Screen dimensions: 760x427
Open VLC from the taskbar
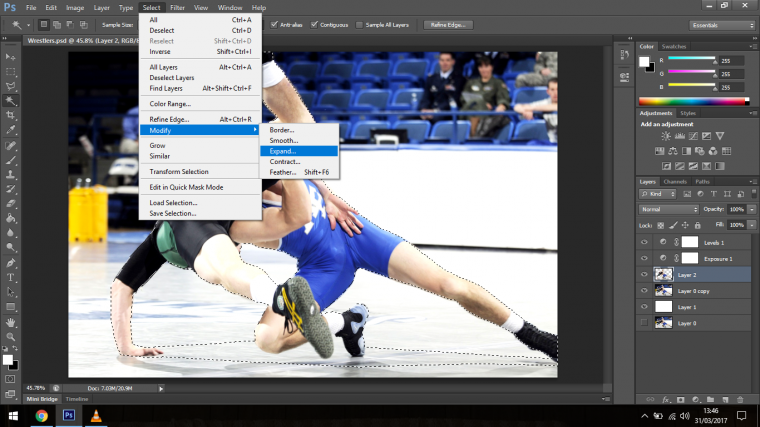pyautogui.click(x=96, y=416)
